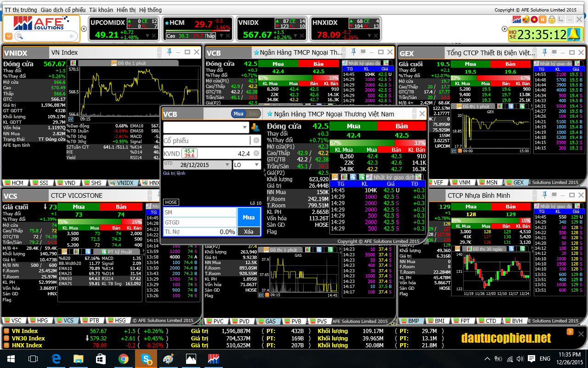588x368 pixels.
Task: Click the red star icon in the top-right toolbar
Action: tap(534, 19)
